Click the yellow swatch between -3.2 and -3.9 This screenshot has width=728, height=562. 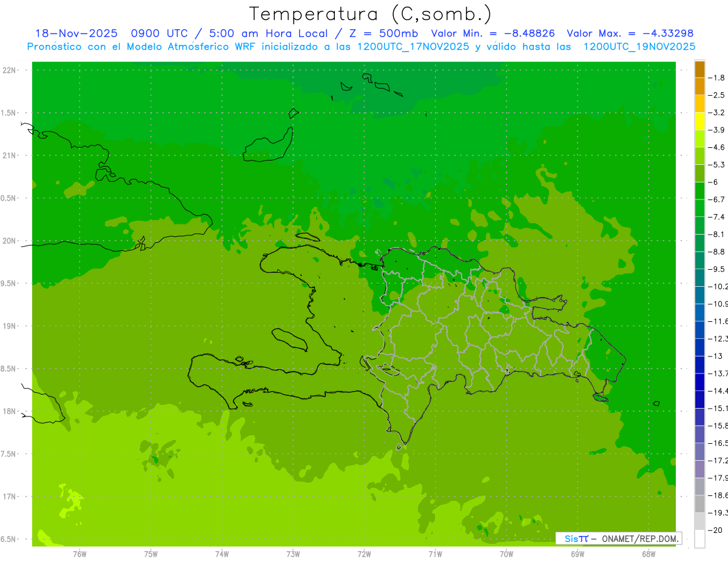click(x=699, y=121)
